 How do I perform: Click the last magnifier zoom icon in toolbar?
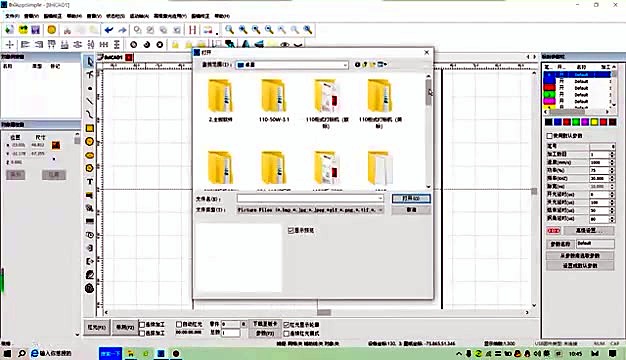click(x=307, y=30)
